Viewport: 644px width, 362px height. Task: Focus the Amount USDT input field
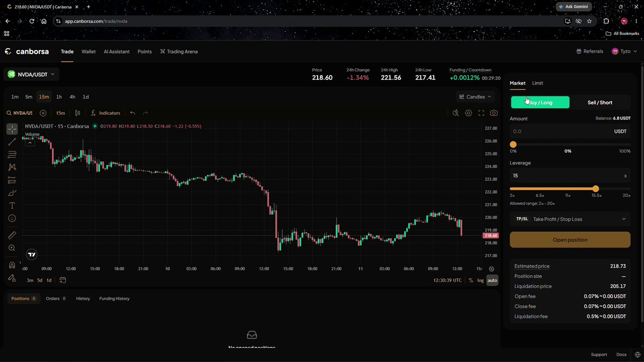tap(570, 131)
